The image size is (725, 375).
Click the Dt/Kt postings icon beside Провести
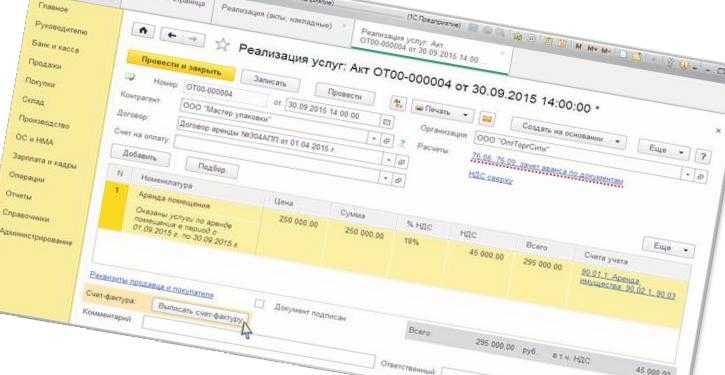click(398, 103)
